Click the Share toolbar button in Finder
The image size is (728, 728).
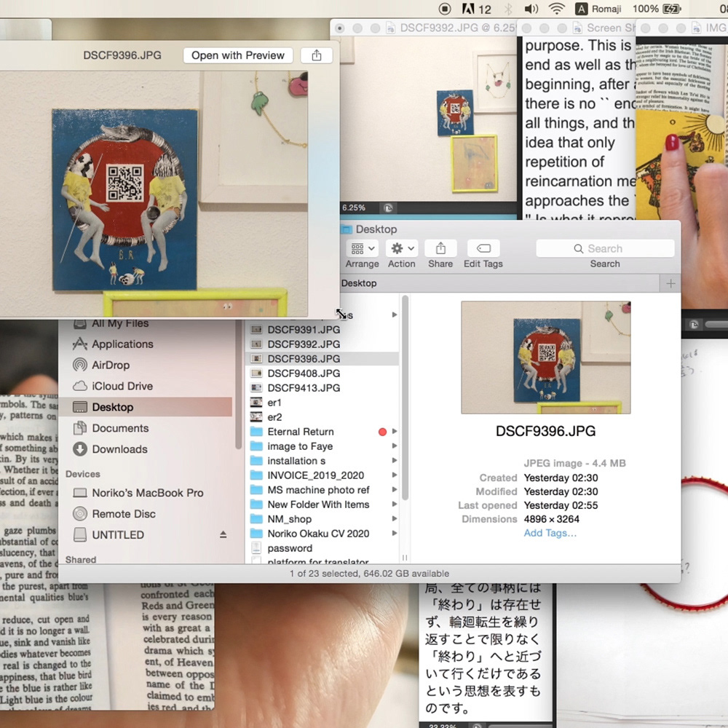point(440,248)
